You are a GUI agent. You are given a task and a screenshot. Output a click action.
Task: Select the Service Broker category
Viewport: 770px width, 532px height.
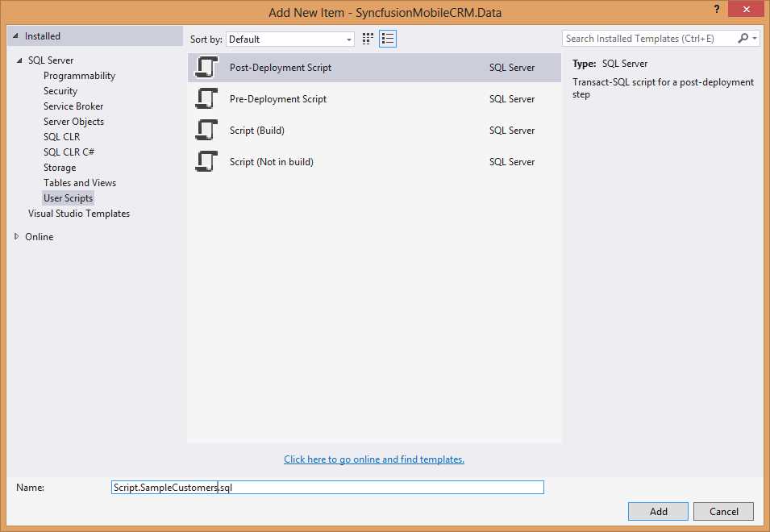point(73,106)
